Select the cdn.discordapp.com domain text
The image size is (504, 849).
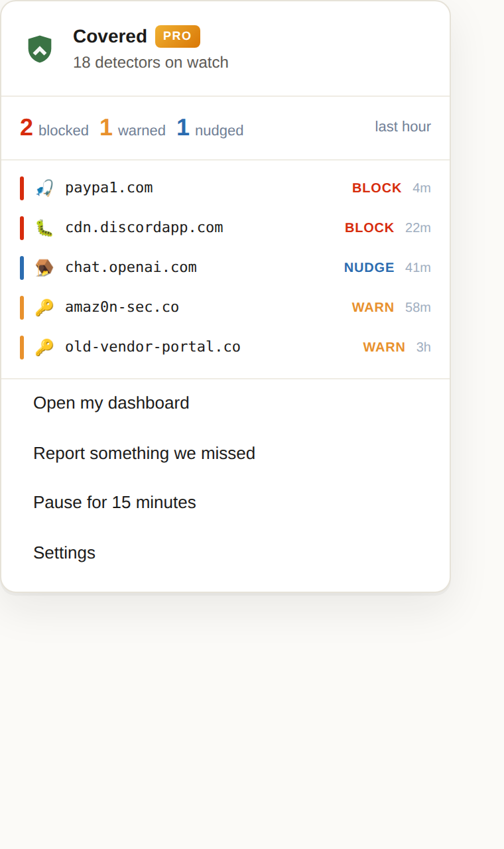[144, 228]
